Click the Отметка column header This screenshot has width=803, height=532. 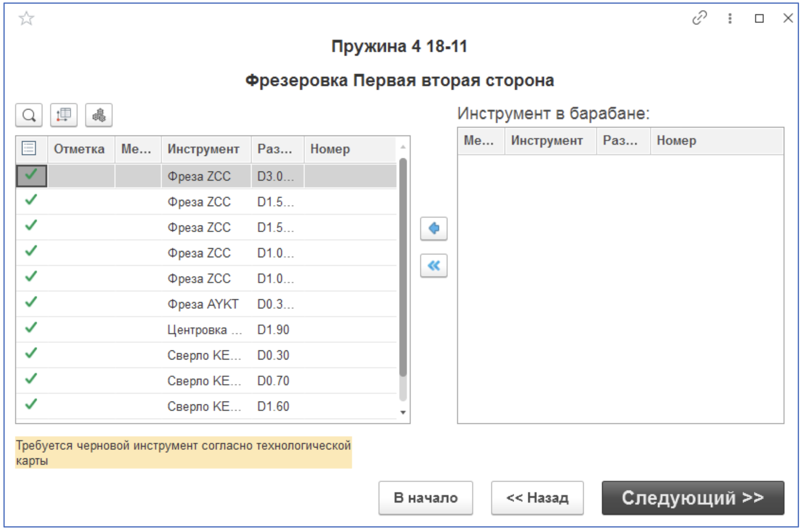point(80,148)
